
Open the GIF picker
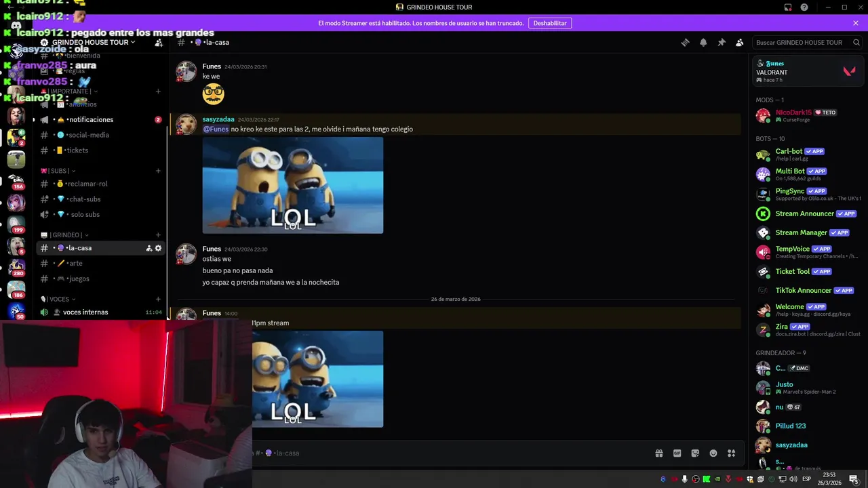pyautogui.click(x=677, y=453)
